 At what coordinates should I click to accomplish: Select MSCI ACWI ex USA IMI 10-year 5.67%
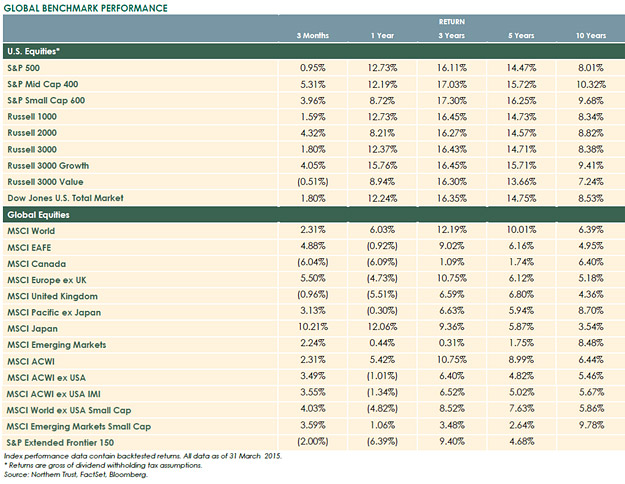tap(591, 392)
